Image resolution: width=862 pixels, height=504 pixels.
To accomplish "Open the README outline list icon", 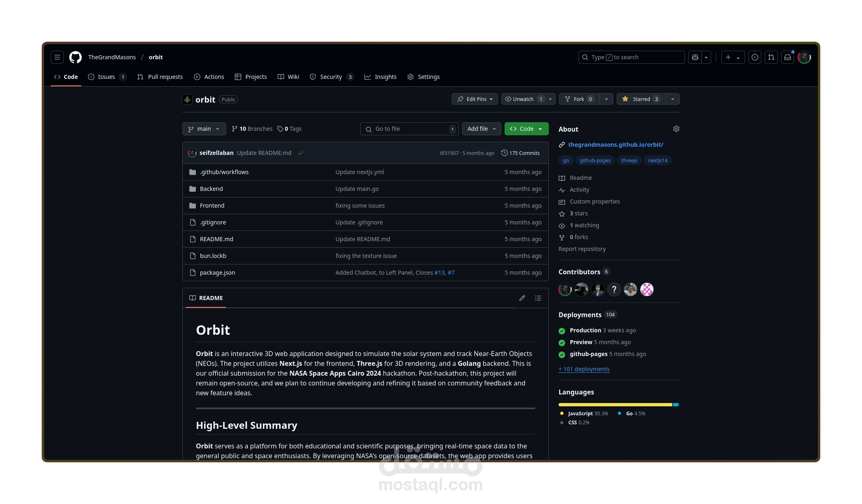I will tap(538, 298).
